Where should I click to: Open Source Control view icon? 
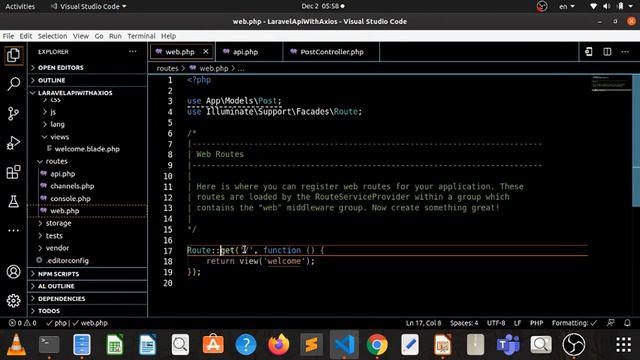click(13, 113)
